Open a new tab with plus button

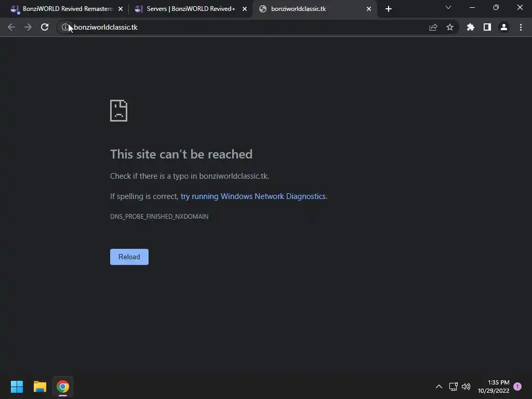click(x=389, y=9)
